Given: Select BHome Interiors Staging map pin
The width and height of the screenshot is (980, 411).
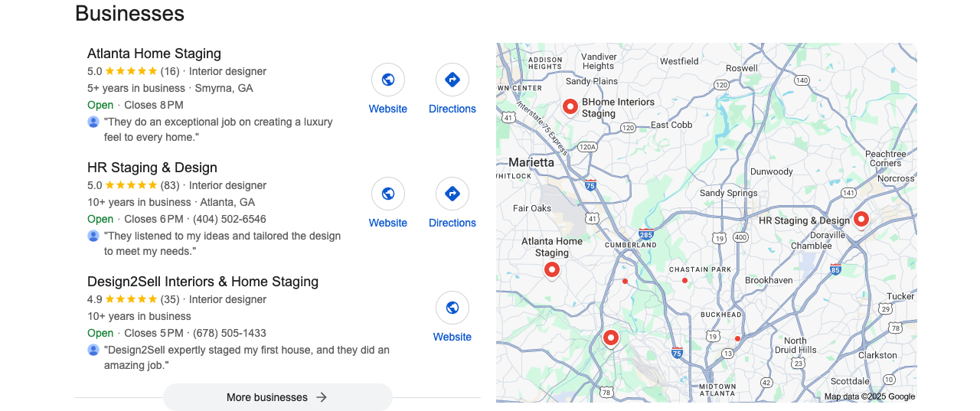Looking at the screenshot, I should click(x=570, y=107).
